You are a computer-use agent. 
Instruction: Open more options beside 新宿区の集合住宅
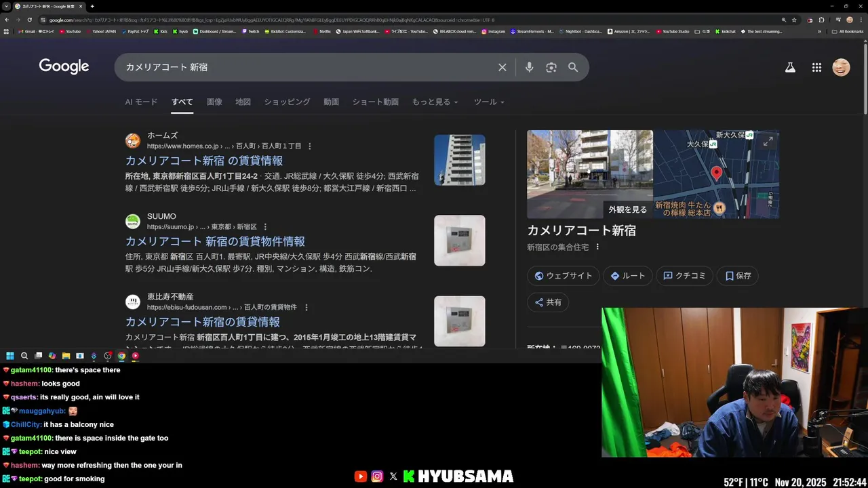coord(597,247)
